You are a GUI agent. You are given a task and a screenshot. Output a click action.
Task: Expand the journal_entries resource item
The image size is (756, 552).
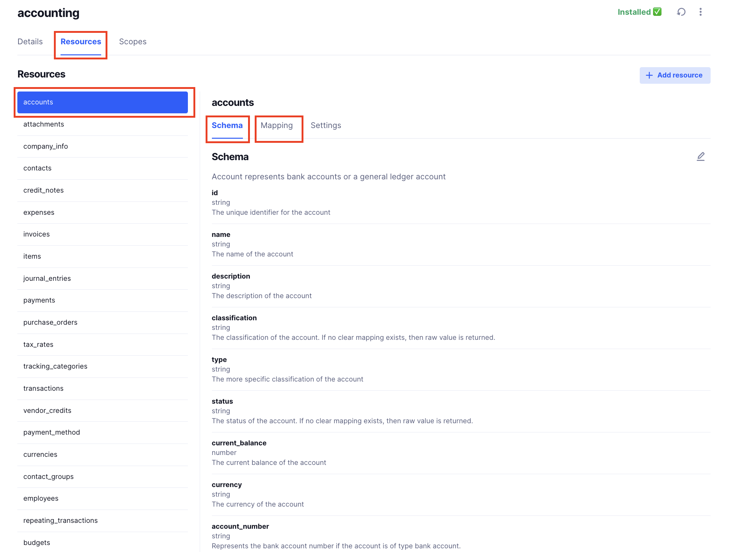(47, 278)
